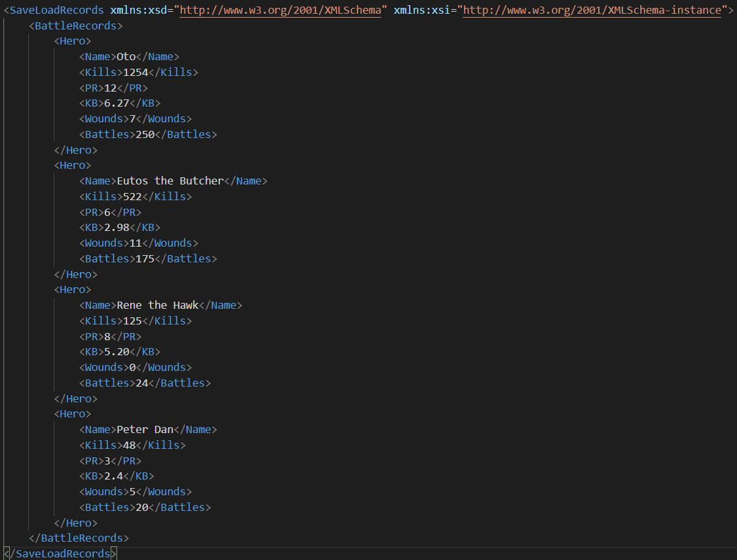The image size is (737, 560).
Task: Click the KB value 6.27
Action: tap(117, 103)
